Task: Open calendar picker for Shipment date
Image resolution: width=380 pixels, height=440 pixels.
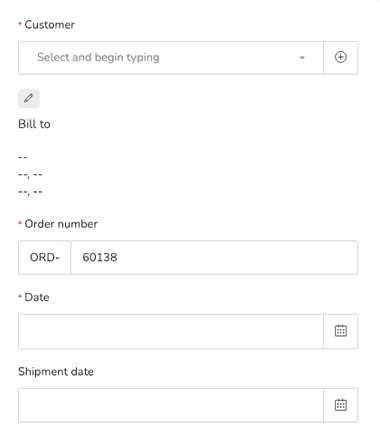Action: [340, 405]
